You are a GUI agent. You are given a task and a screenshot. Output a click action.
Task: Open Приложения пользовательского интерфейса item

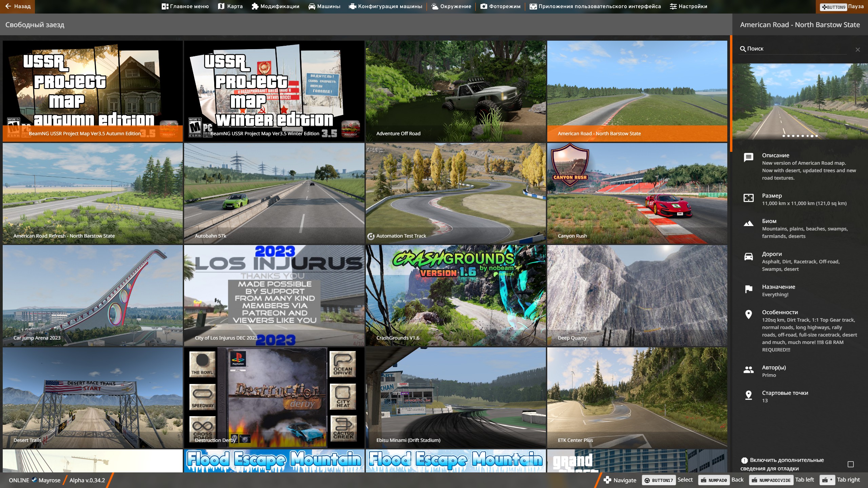(x=595, y=6)
